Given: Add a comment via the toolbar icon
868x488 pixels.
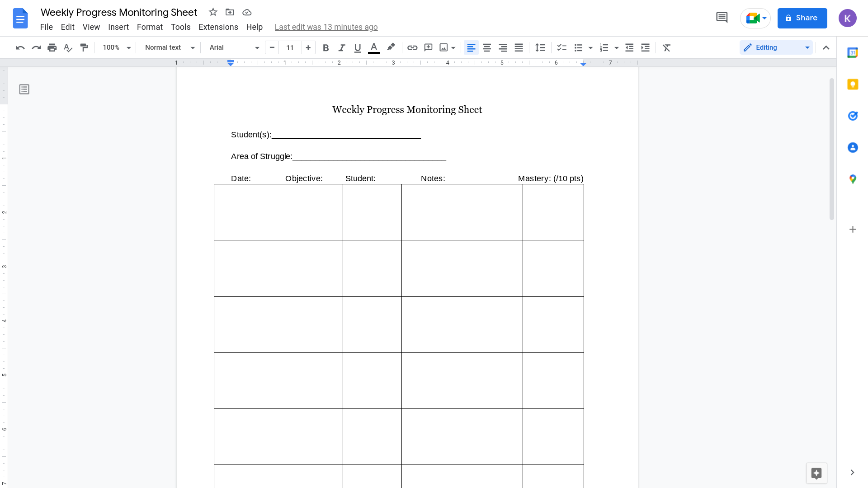Looking at the screenshot, I should click(x=428, y=47).
